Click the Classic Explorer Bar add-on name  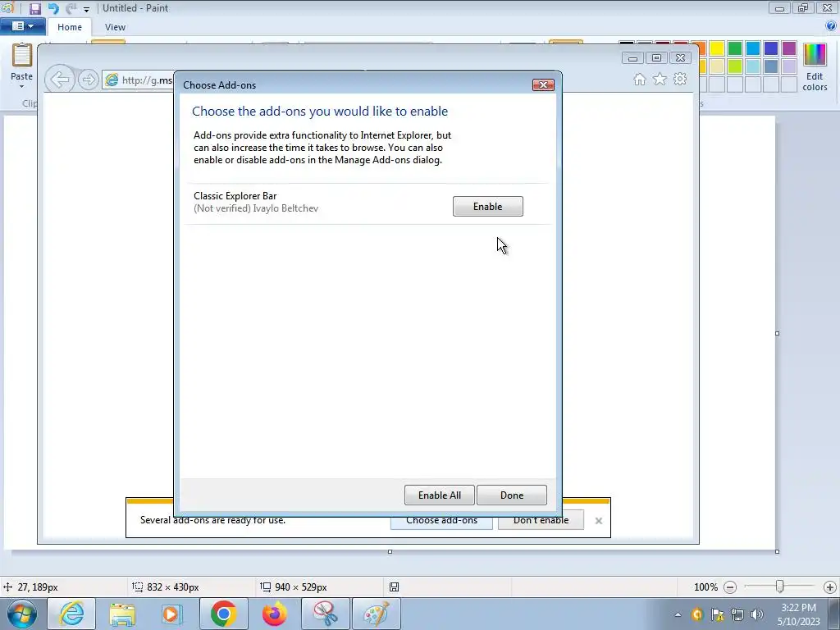pyautogui.click(x=235, y=196)
